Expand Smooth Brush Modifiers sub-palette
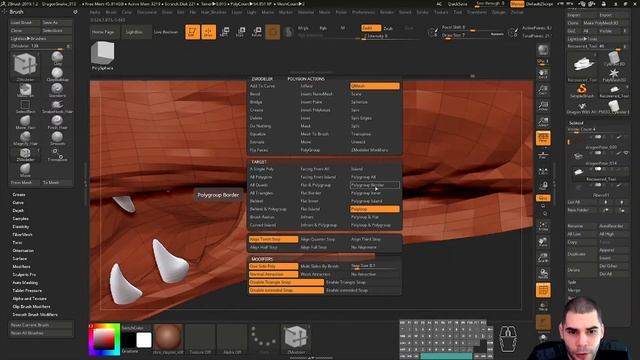The image size is (640, 360). coord(35,315)
